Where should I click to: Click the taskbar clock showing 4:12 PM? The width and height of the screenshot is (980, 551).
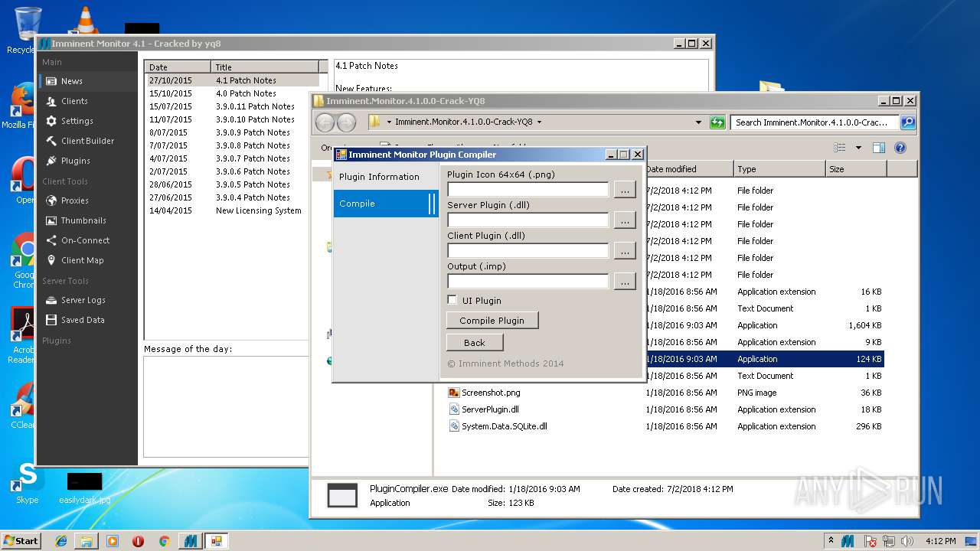(940, 541)
